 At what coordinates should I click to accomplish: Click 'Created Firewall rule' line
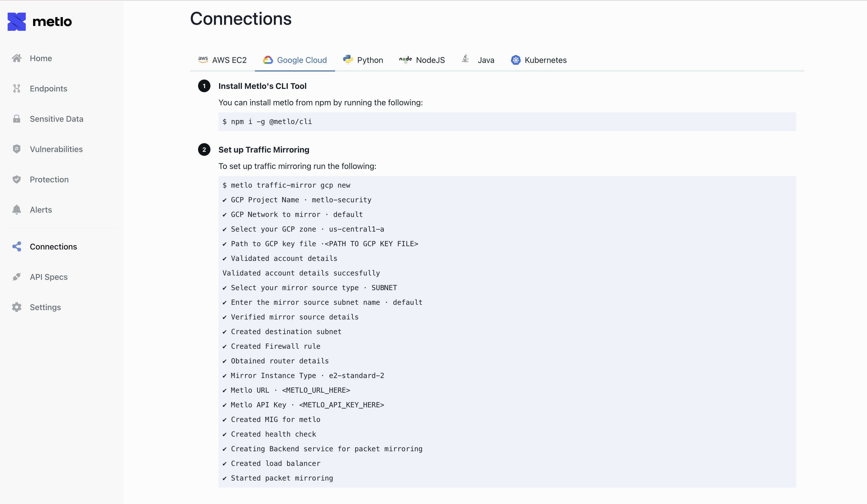[272, 346]
